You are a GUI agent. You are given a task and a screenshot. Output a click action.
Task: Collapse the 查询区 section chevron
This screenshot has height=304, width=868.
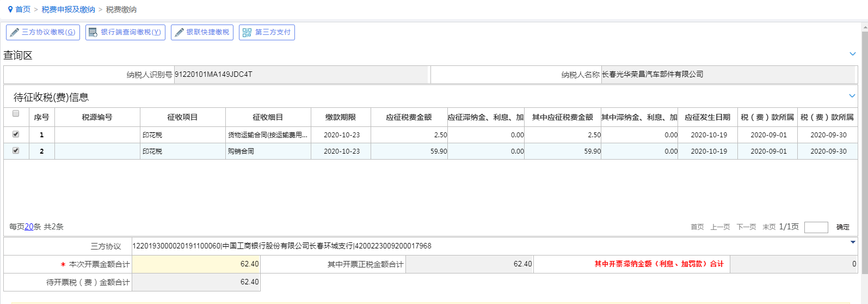[x=853, y=54]
